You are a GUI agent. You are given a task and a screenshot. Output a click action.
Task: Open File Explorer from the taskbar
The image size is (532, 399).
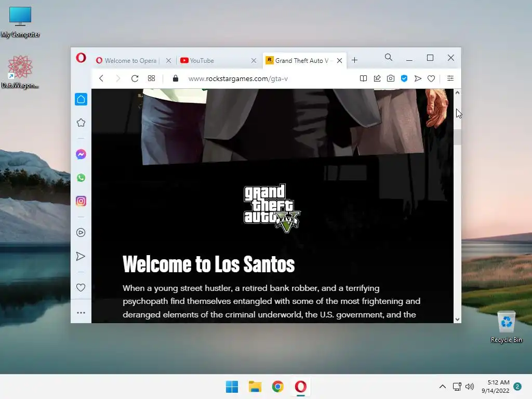pos(255,387)
